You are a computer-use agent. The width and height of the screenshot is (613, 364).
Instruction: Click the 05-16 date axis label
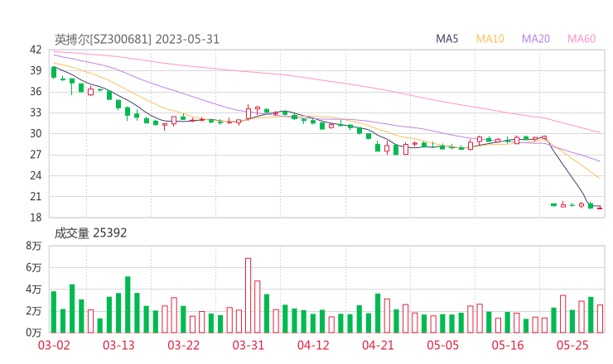pyautogui.click(x=508, y=345)
